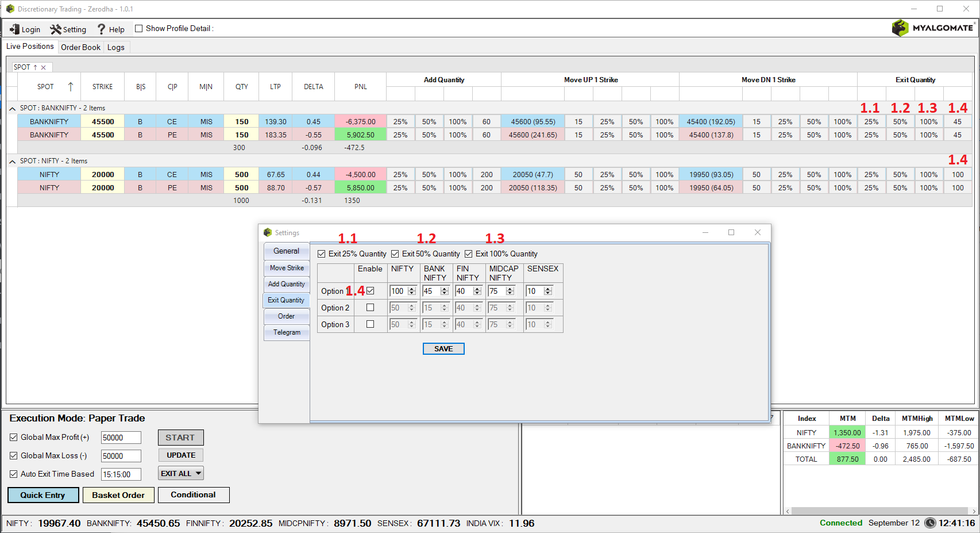Open Setting via wrench icon
Screen dimensions: 980x533
tap(55, 29)
